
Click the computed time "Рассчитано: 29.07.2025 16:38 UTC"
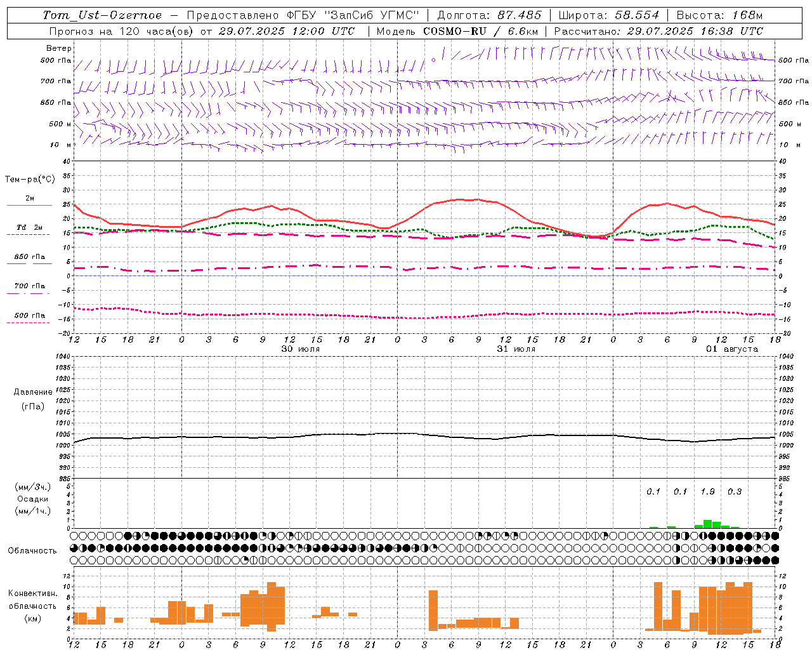[x=658, y=31]
